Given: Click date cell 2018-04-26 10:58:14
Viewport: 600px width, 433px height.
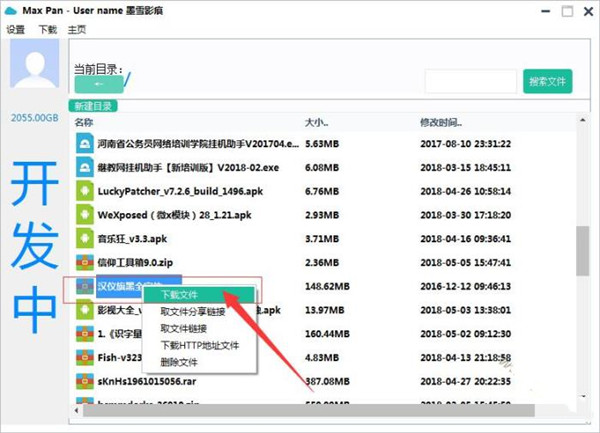Looking at the screenshot, I should pos(466,191).
